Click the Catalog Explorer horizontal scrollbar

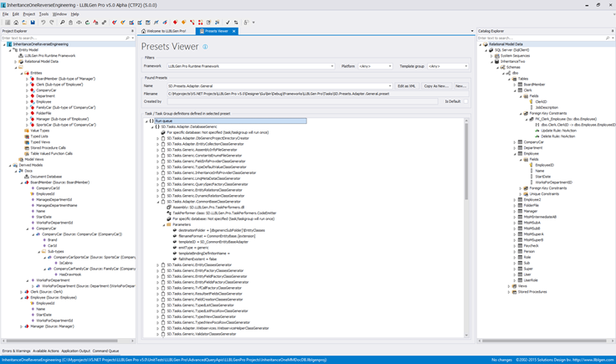(544, 341)
